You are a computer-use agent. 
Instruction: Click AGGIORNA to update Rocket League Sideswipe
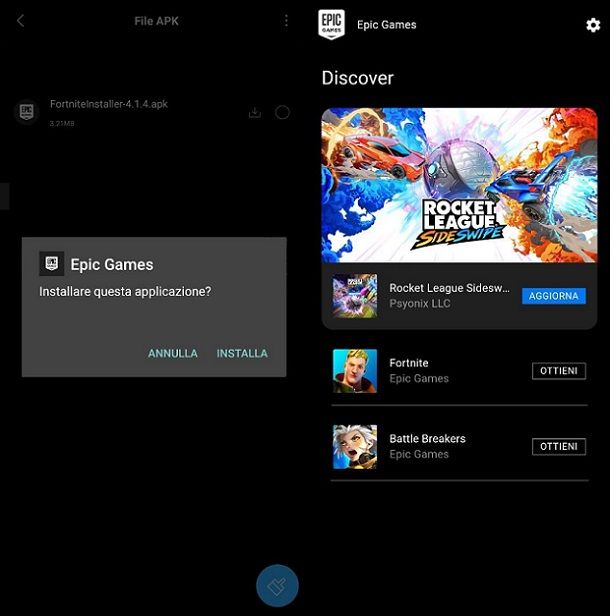(554, 296)
